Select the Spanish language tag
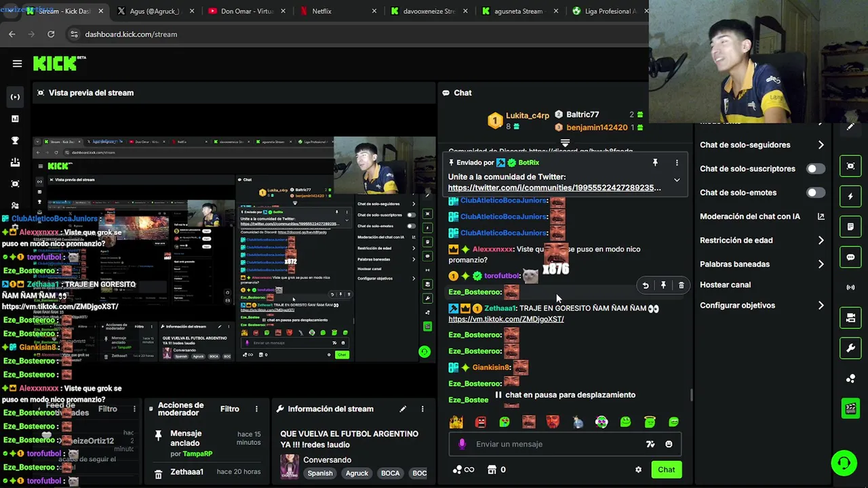 tap(320, 473)
